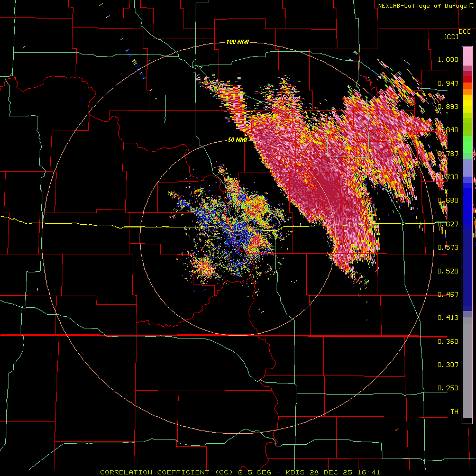The height and width of the screenshot is (476, 476).
Task: Click the Correlation Coefficient KBIS caption text
Action: tap(240, 472)
